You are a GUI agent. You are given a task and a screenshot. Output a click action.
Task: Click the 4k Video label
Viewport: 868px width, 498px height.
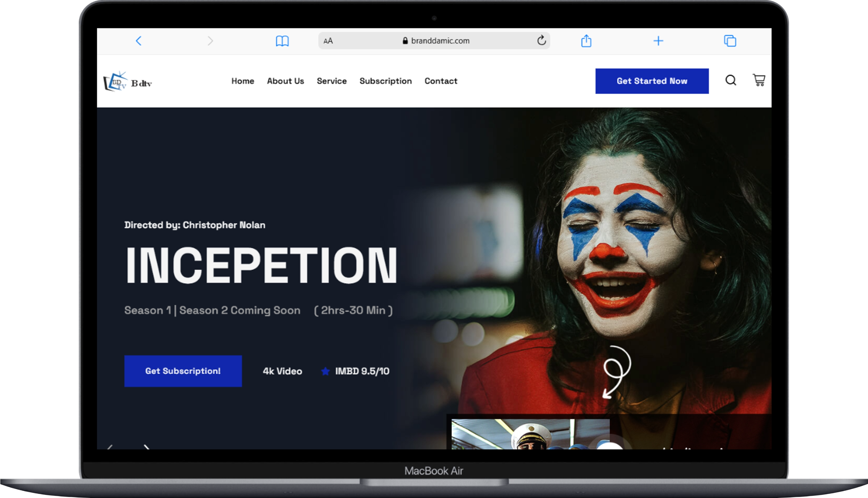(282, 371)
